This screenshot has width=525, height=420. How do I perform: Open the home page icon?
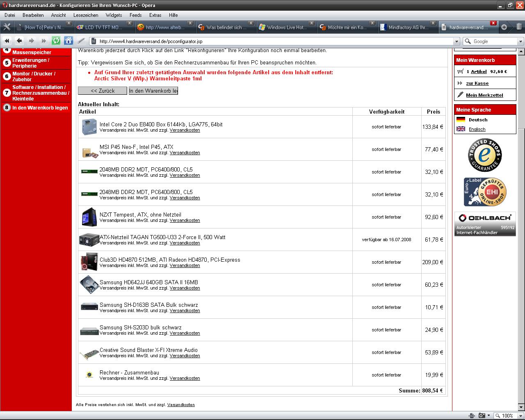(x=68, y=41)
